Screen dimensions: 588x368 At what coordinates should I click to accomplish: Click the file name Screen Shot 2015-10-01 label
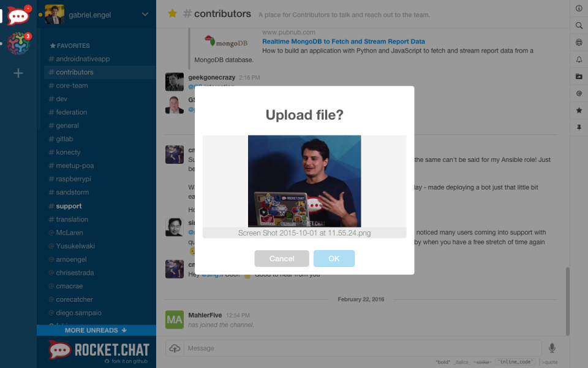tap(304, 233)
